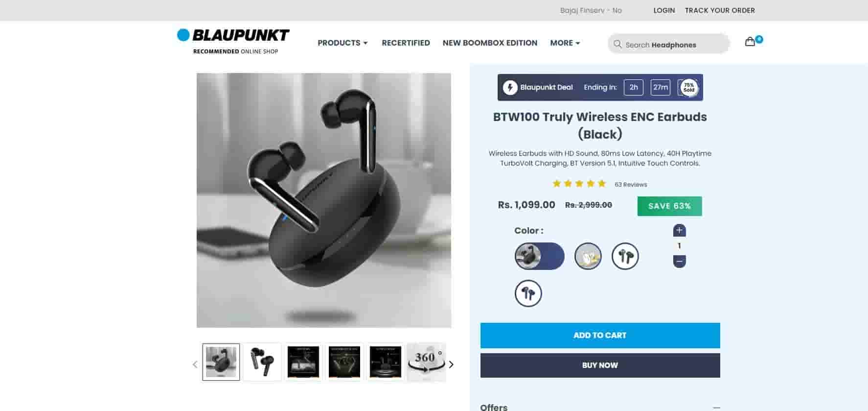Click the search magnifier icon
The width and height of the screenshot is (868, 411).
(617, 44)
